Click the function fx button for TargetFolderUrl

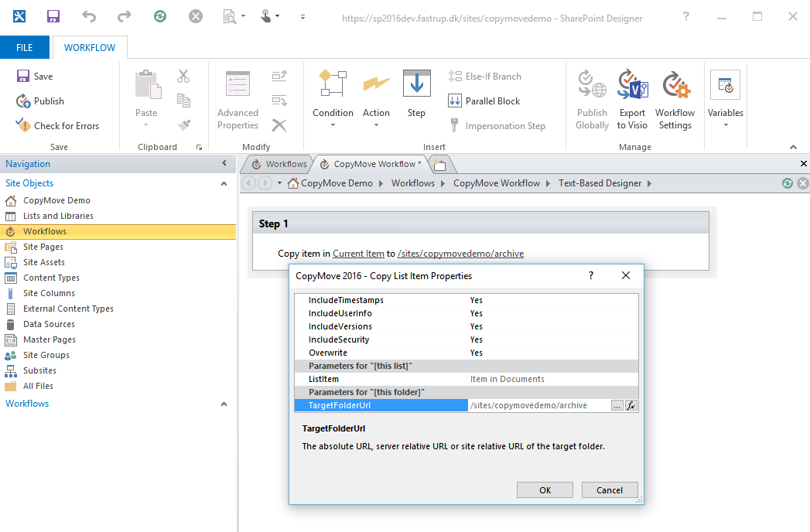[x=631, y=405]
